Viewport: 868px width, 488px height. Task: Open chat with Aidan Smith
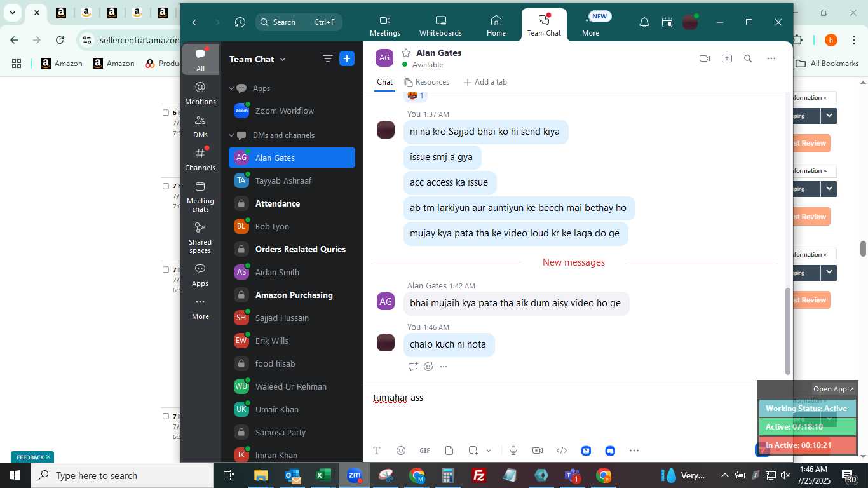click(x=292, y=272)
